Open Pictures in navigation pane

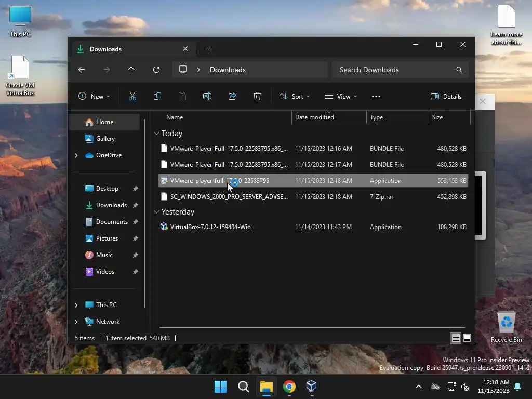click(107, 238)
